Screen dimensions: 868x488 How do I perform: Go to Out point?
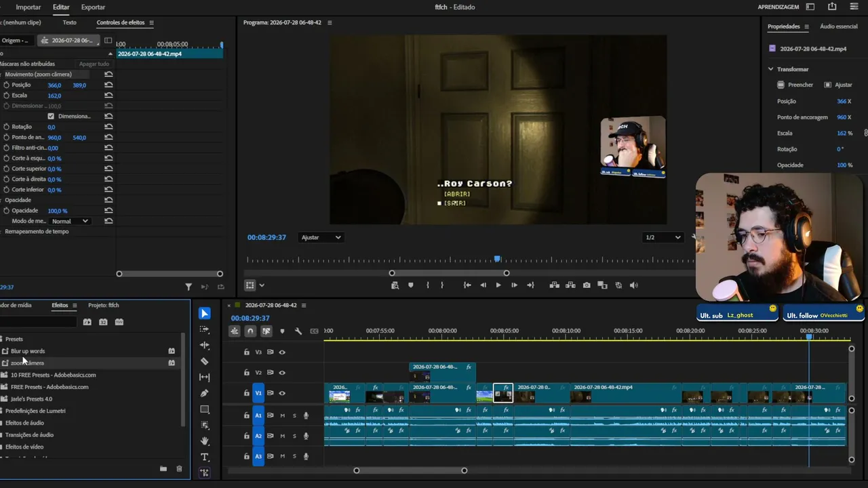530,285
